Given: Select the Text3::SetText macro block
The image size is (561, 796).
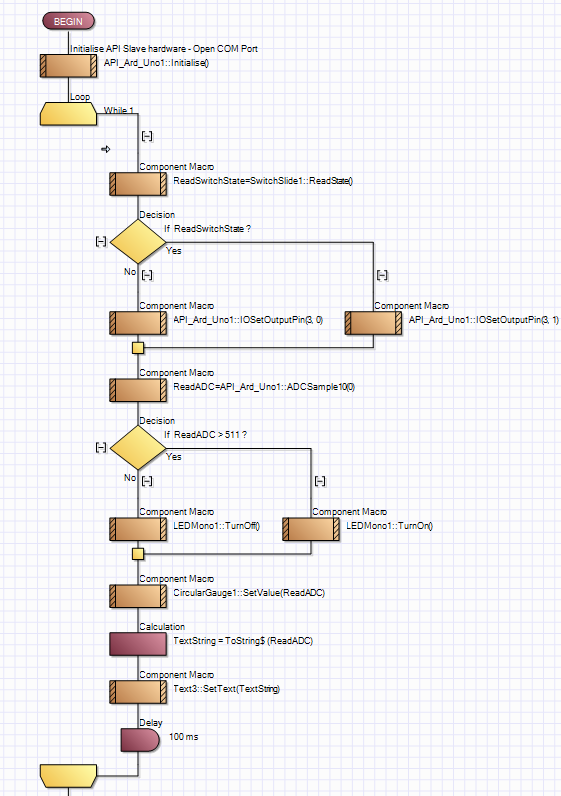Looking at the screenshot, I should (x=138, y=692).
